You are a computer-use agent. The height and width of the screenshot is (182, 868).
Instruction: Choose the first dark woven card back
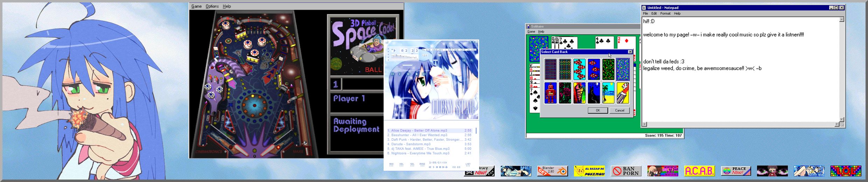[550, 69]
